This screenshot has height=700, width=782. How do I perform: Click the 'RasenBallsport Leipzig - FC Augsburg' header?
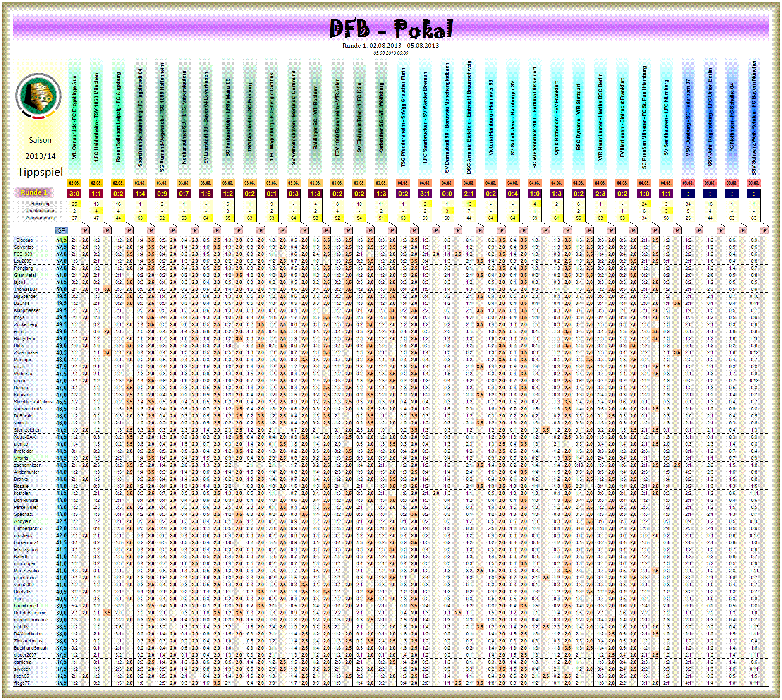118,117
